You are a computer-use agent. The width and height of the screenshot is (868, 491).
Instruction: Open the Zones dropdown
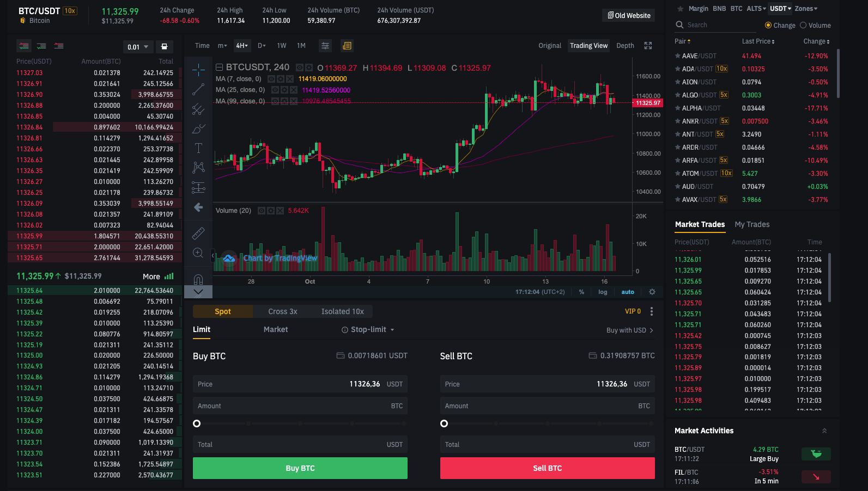pos(806,9)
